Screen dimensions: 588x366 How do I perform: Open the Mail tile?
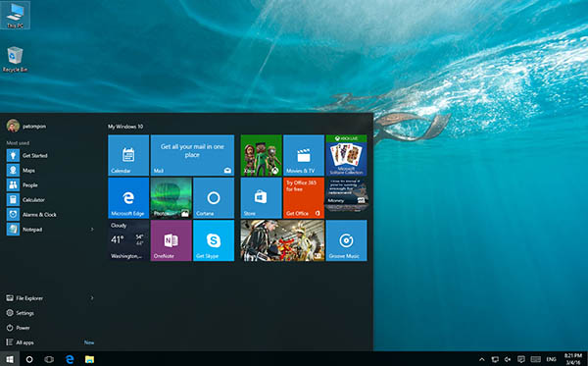(x=192, y=155)
